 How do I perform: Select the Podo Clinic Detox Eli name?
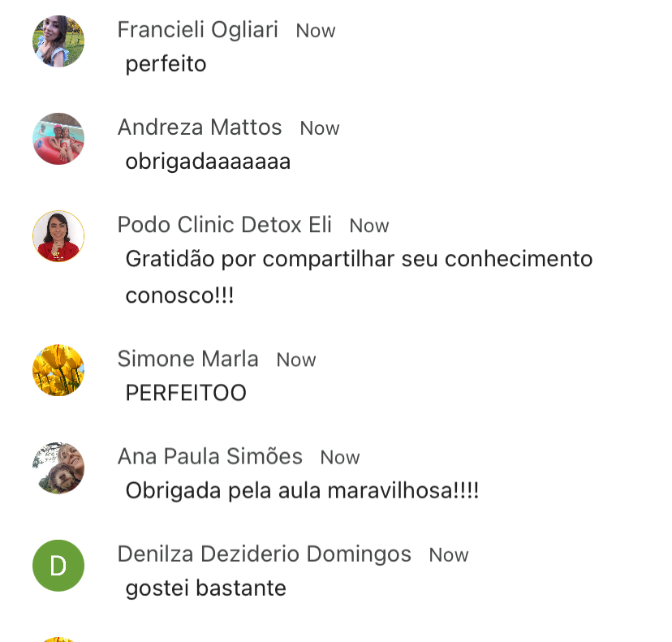click(x=225, y=225)
